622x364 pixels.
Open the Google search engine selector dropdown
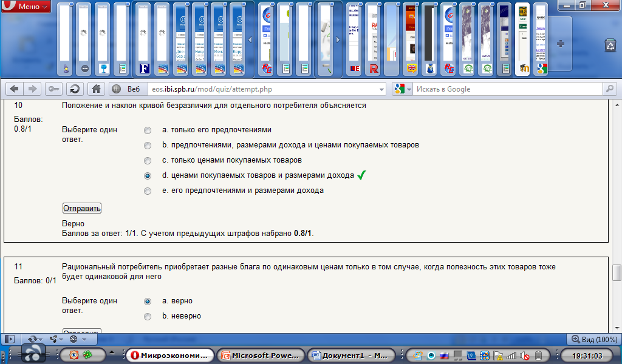coord(402,89)
